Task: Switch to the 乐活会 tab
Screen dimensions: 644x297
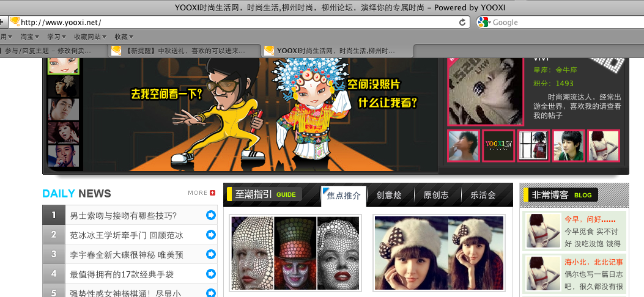Action: 483,195
